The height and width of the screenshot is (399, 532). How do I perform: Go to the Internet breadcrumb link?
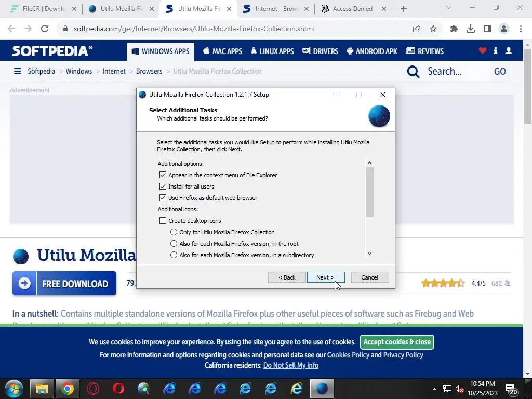tap(114, 71)
